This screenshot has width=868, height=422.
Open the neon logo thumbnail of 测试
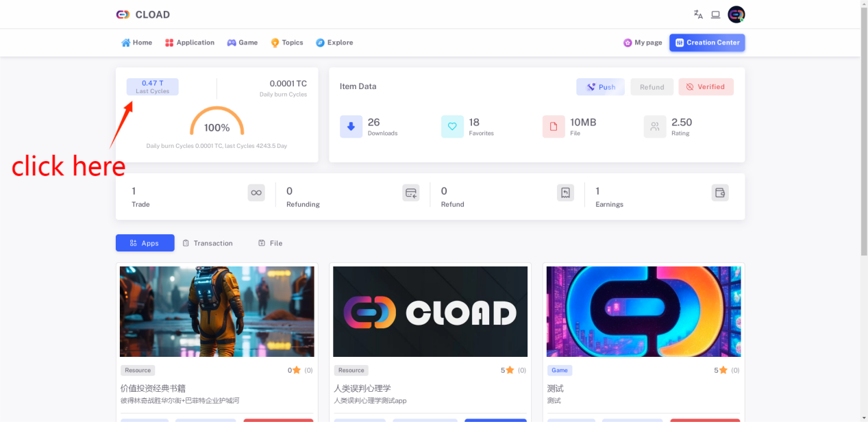pyautogui.click(x=643, y=312)
